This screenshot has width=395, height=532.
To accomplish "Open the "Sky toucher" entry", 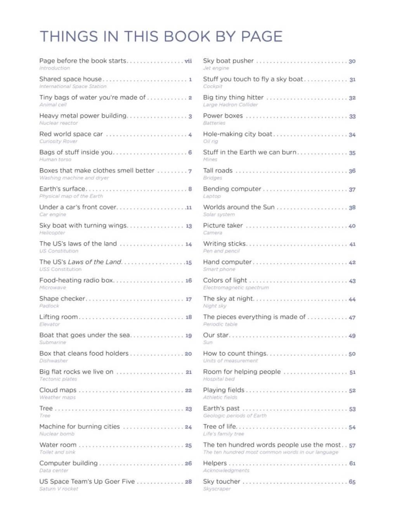I will [x=222, y=482].
